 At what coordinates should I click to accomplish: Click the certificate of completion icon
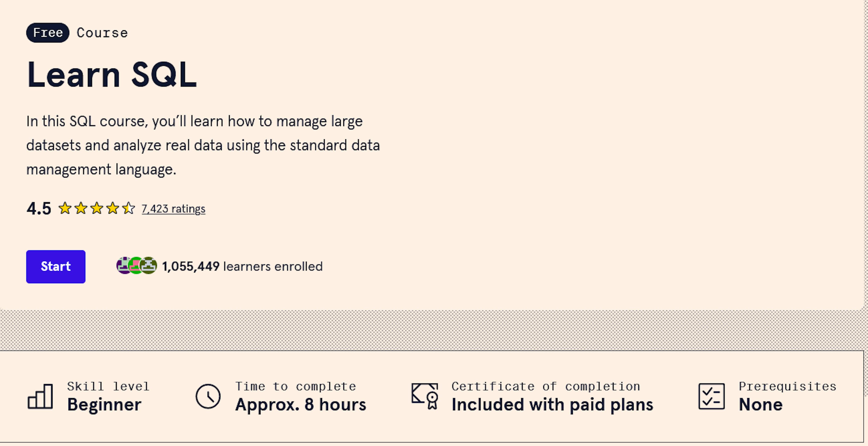[x=425, y=396]
